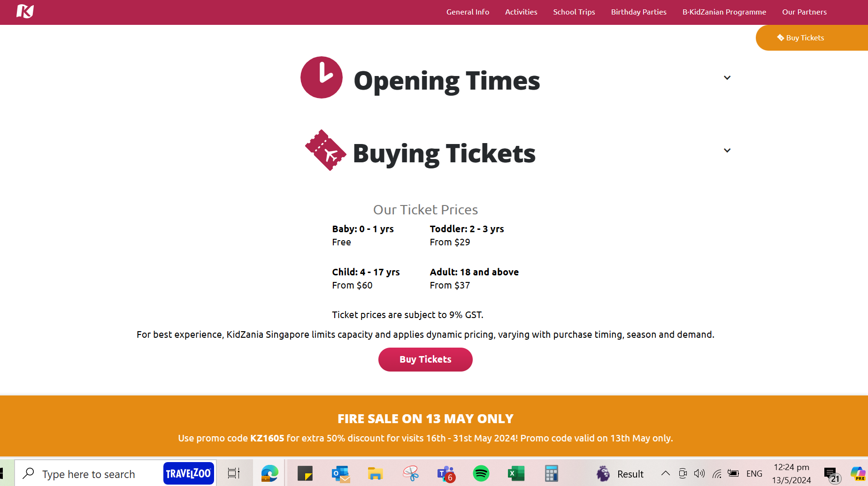Open Snipping Tool from the taskbar

(410, 474)
